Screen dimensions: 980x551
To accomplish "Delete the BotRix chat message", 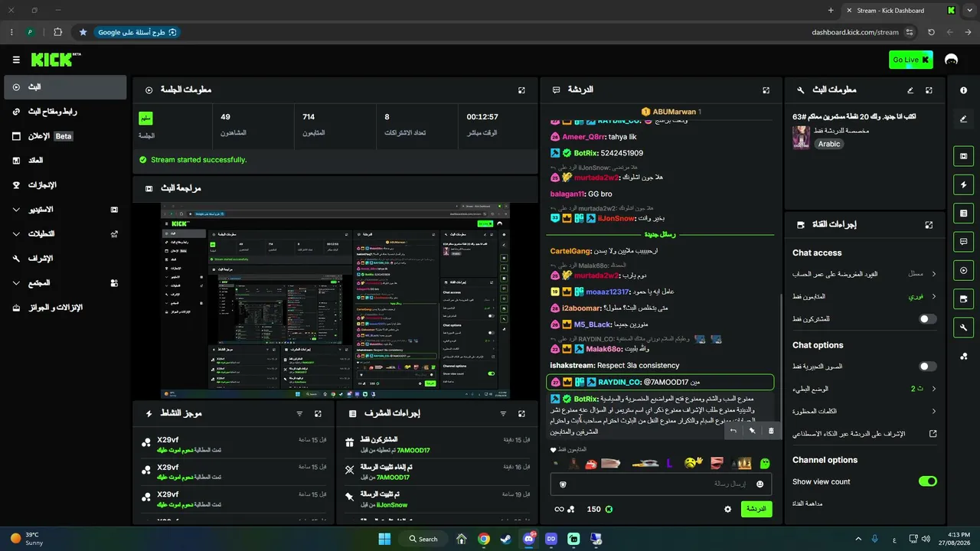I will click(771, 431).
